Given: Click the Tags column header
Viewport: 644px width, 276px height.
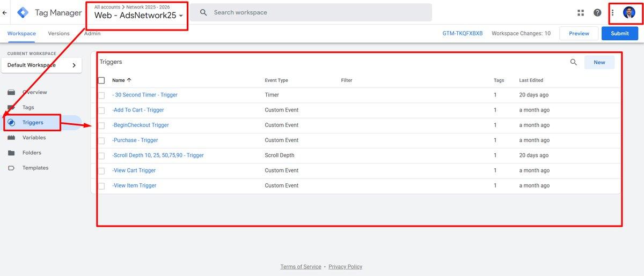Looking at the screenshot, I should click(499, 80).
